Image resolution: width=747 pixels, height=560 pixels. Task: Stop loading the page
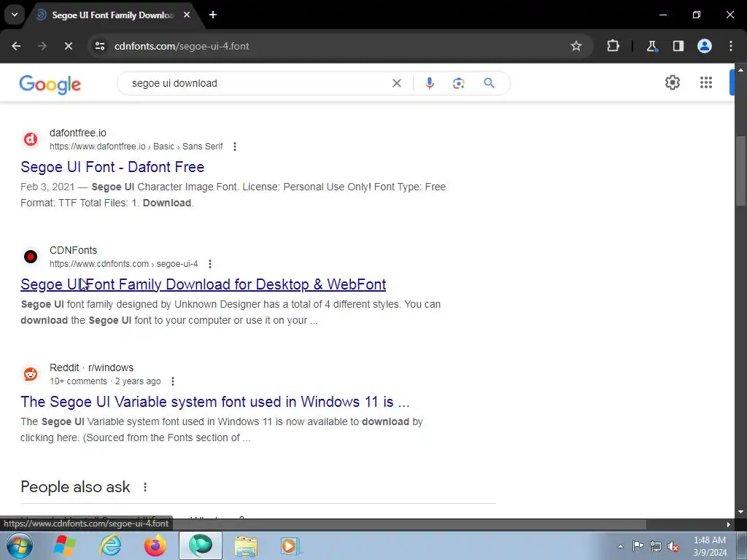point(68,46)
